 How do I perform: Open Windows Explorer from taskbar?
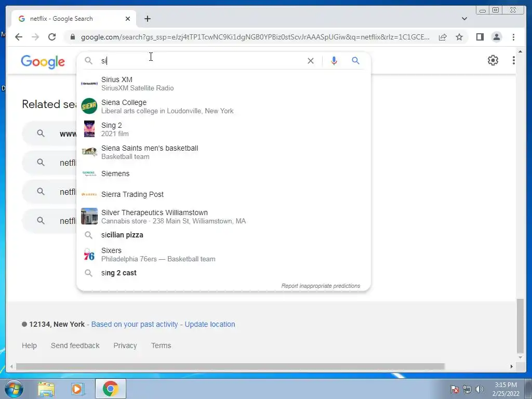click(46, 389)
